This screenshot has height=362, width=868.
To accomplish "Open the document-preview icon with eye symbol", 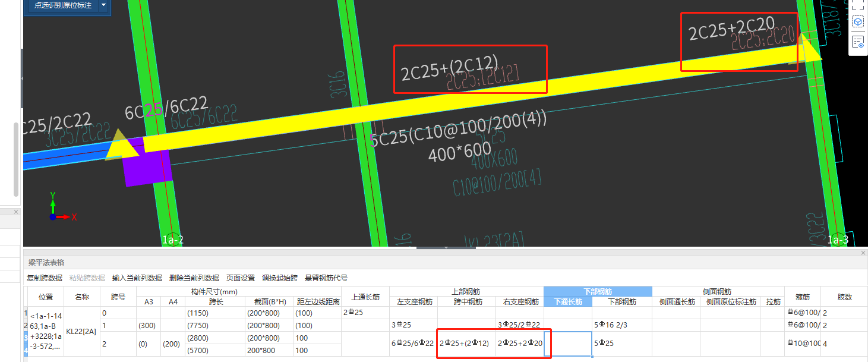I will click(x=858, y=41).
